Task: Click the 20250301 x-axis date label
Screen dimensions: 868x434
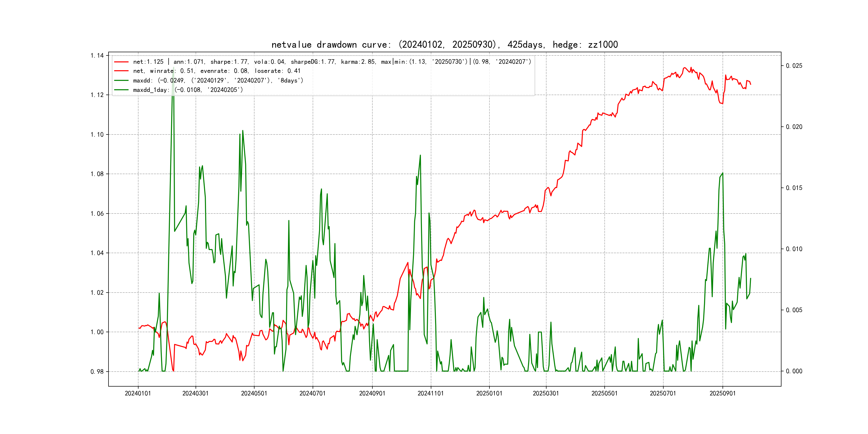Action: [x=546, y=393]
